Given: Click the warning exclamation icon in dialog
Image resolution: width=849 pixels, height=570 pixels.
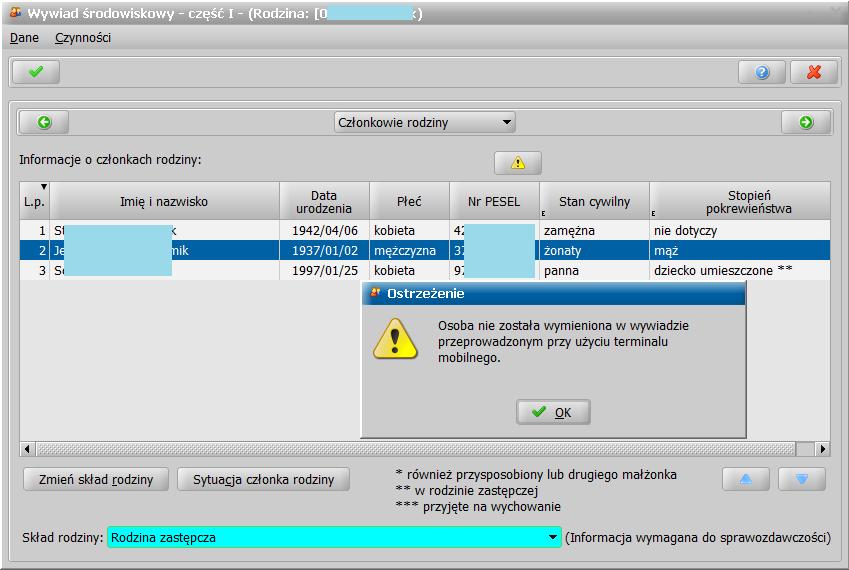Looking at the screenshot, I should 395,339.
